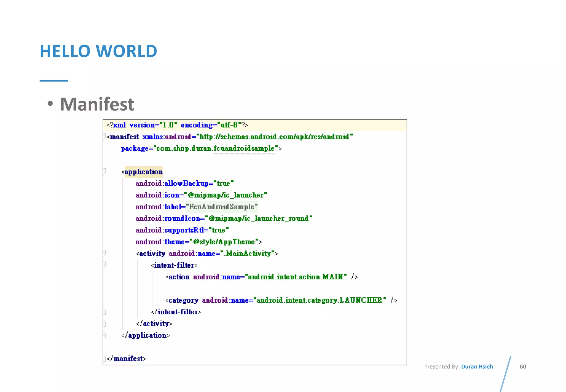The image size is (566, 392).
Task: Click fold marker beside closing activity tag
Action: coord(104,324)
